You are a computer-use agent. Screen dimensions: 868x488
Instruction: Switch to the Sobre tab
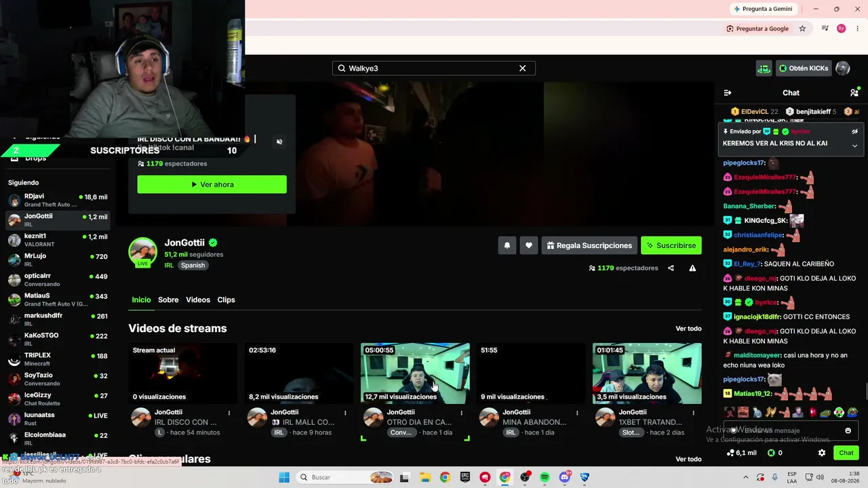(168, 300)
